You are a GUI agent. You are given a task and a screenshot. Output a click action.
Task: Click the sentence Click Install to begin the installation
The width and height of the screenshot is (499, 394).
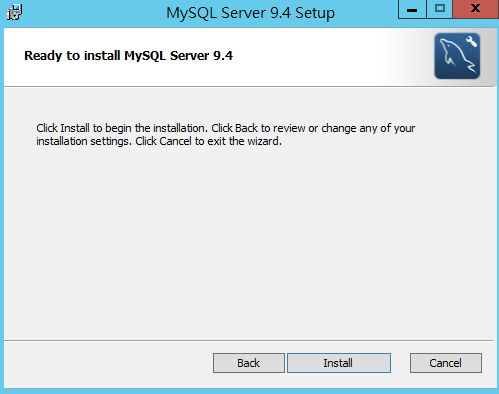122,128
